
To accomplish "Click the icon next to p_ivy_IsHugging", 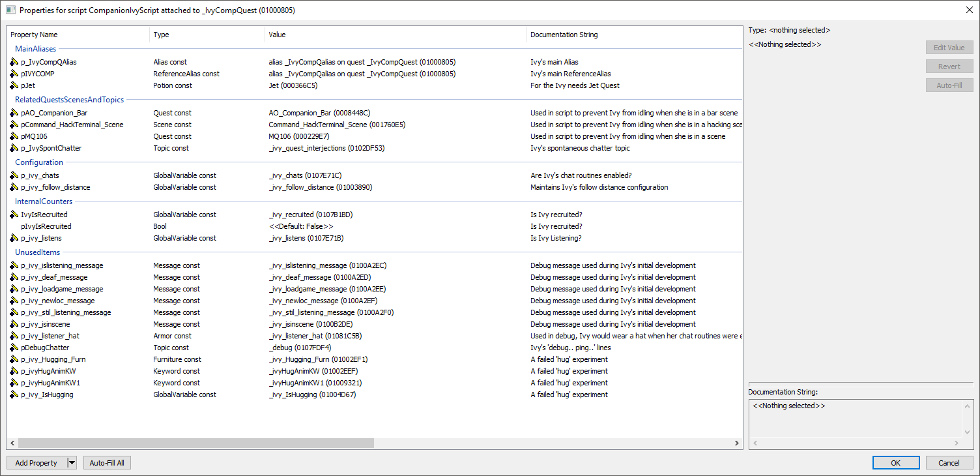I will (14, 394).
